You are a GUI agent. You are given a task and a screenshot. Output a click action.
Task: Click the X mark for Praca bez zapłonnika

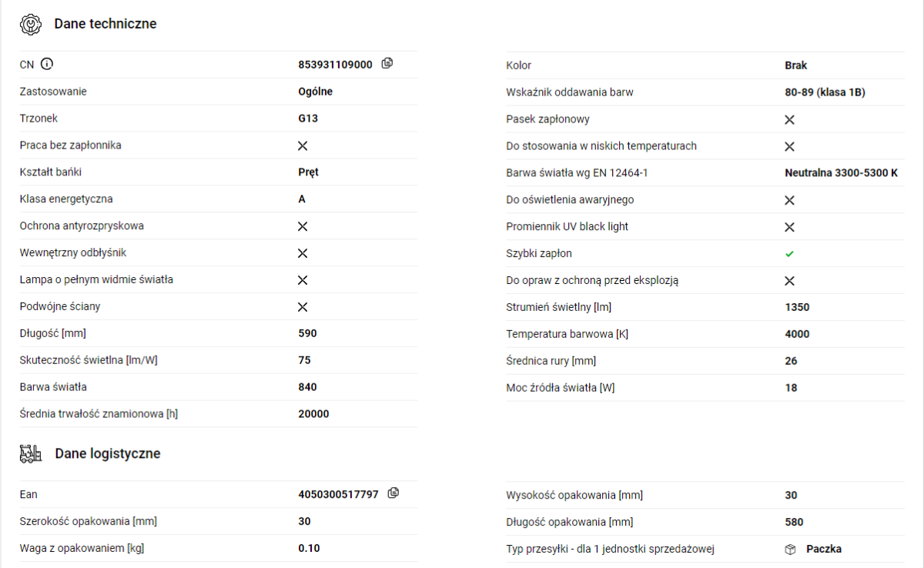(x=303, y=145)
